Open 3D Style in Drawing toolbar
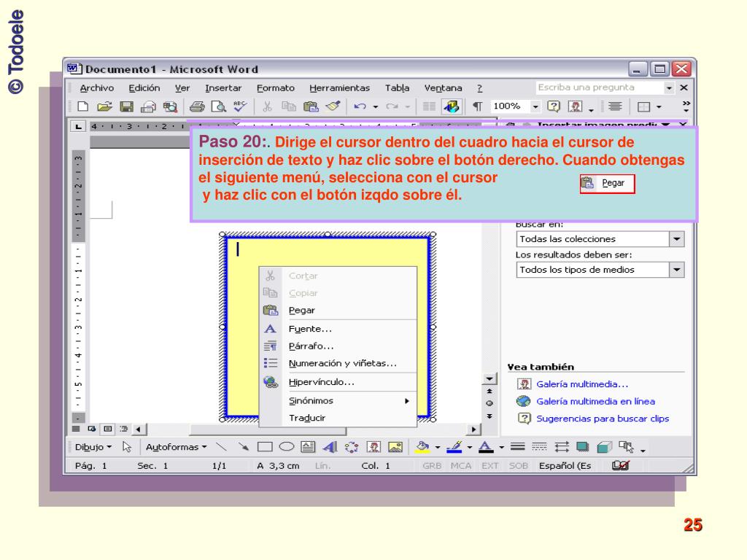The image size is (747, 560). point(604,447)
